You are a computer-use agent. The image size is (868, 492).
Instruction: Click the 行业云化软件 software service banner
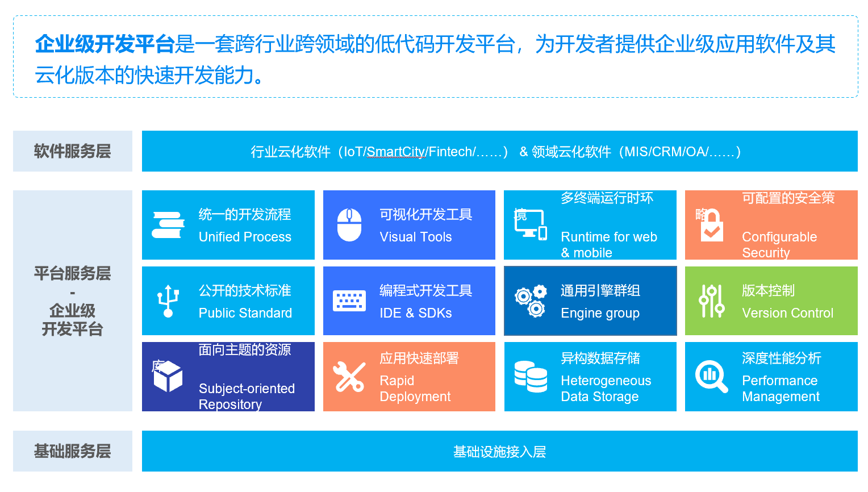500,151
